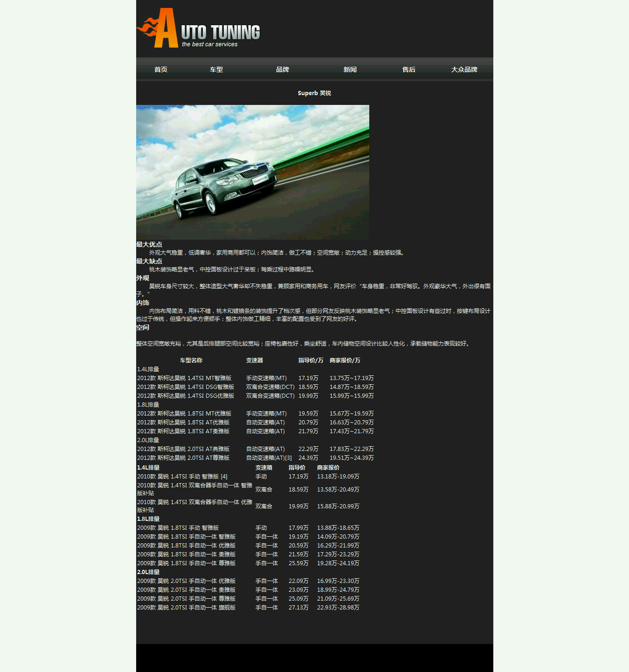The height and width of the screenshot is (672, 629).
Task: Click guide price '27.13万'
Action: point(298,608)
